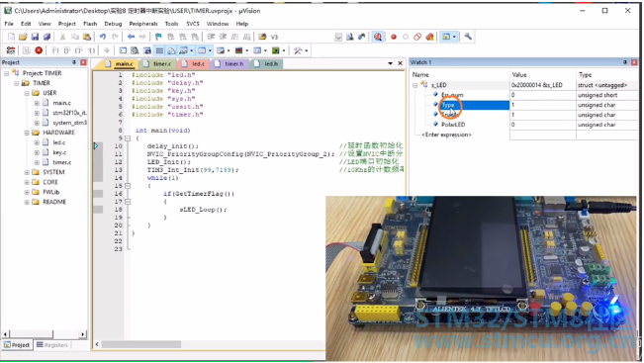
Task: Select main.c in the project tree
Action: (61, 103)
